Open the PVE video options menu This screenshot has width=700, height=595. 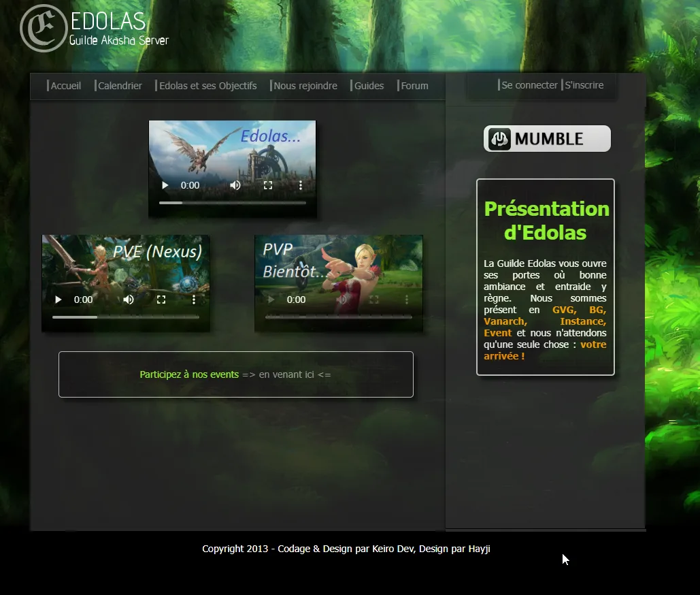pyautogui.click(x=194, y=299)
